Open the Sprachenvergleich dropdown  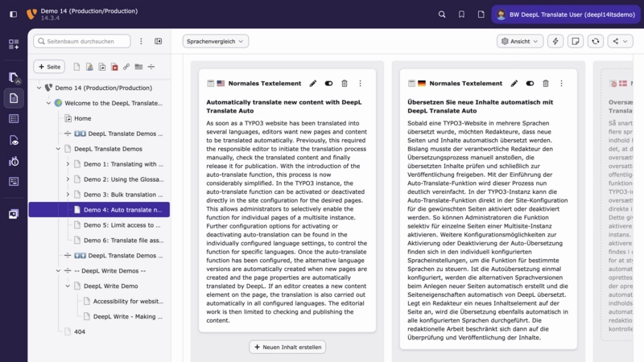coord(215,41)
